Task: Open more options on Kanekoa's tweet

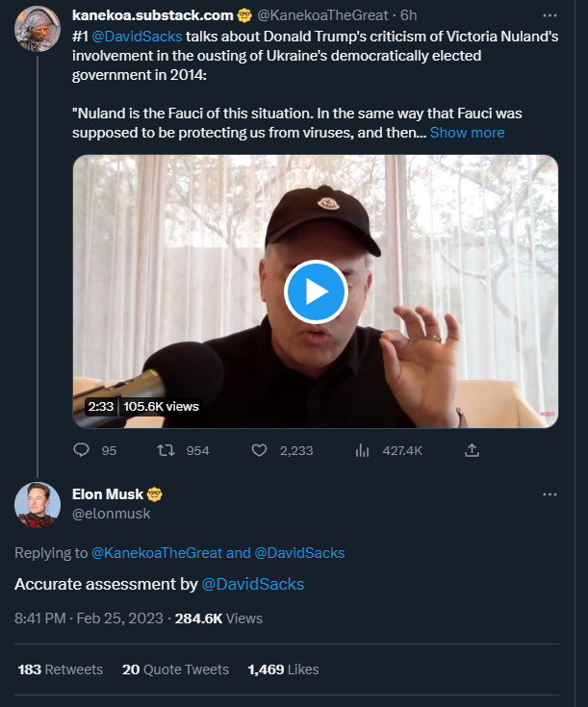Action: click(x=550, y=16)
